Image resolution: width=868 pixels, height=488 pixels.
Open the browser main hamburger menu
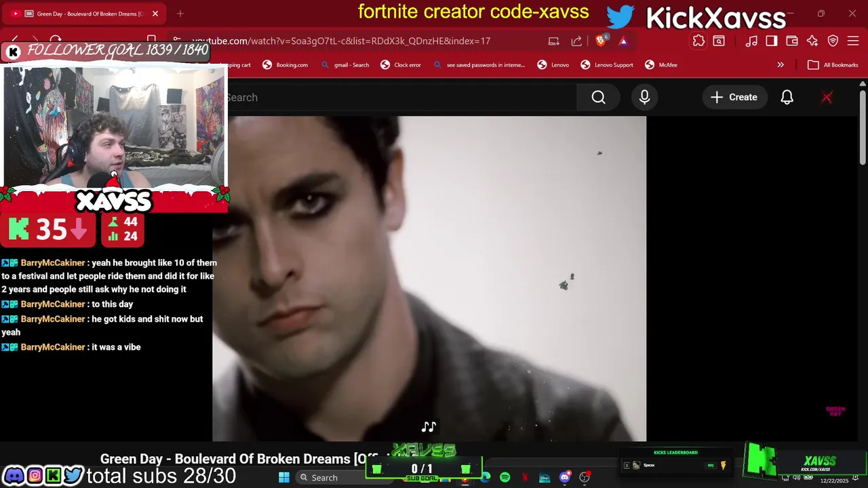[854, 41]
